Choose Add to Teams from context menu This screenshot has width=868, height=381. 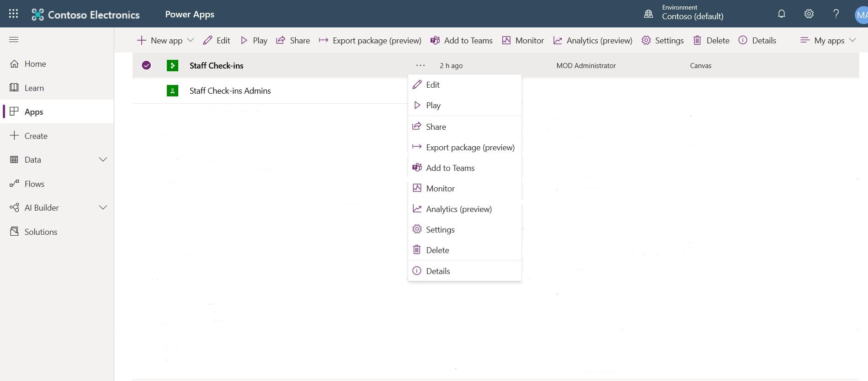pyautogui.click(x=465, y=168)
